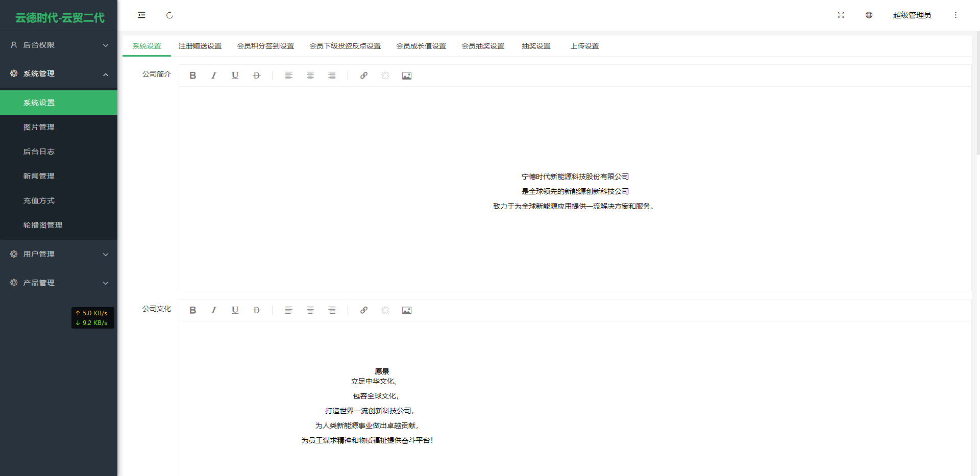980x476 pixels.
Task: Click the line 是全球领先的新能源创新科技公司
Action: tap(575, 191)
